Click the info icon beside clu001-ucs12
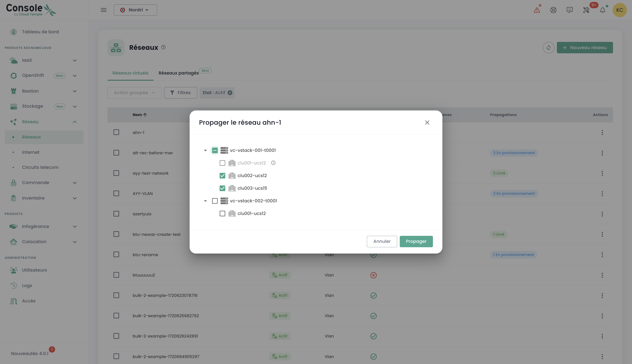 click(273, 163)
